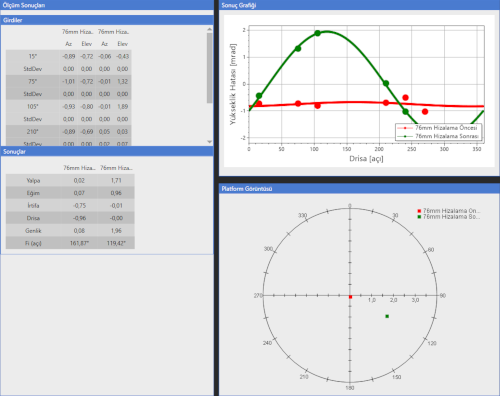This screenshot has width=500, height=396.
Task: Click the red legend entry Hizalama Öncesi in graph
Action: coord(438,128)
